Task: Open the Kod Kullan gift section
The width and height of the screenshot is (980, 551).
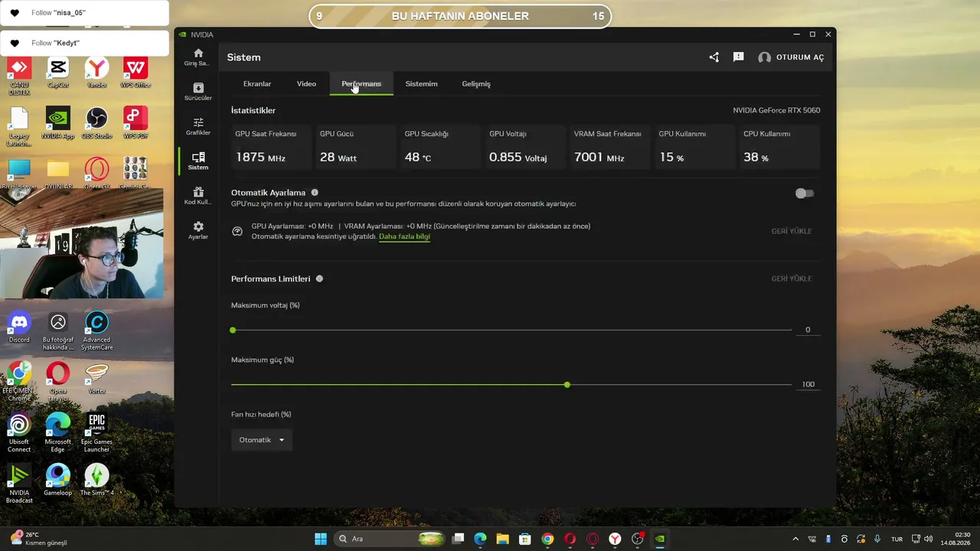Action: coord(198,196)
